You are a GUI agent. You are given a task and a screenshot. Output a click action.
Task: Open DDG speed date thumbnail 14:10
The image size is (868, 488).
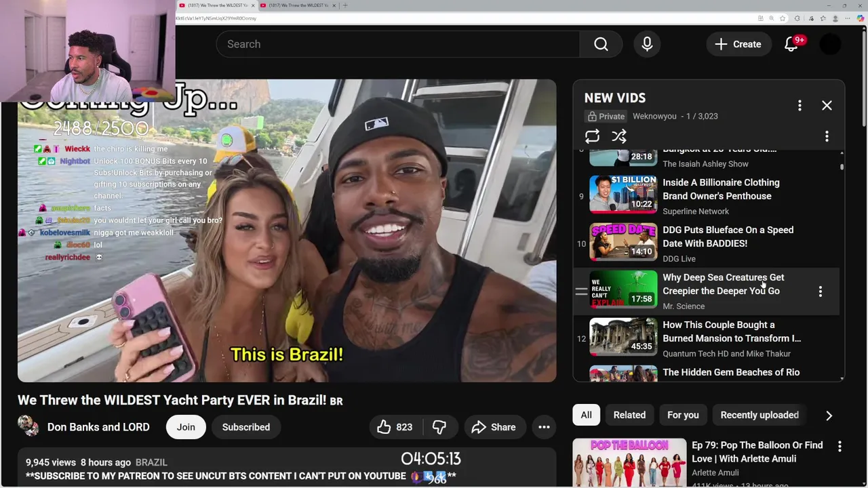pyautogui.click(x=623, y=243)
